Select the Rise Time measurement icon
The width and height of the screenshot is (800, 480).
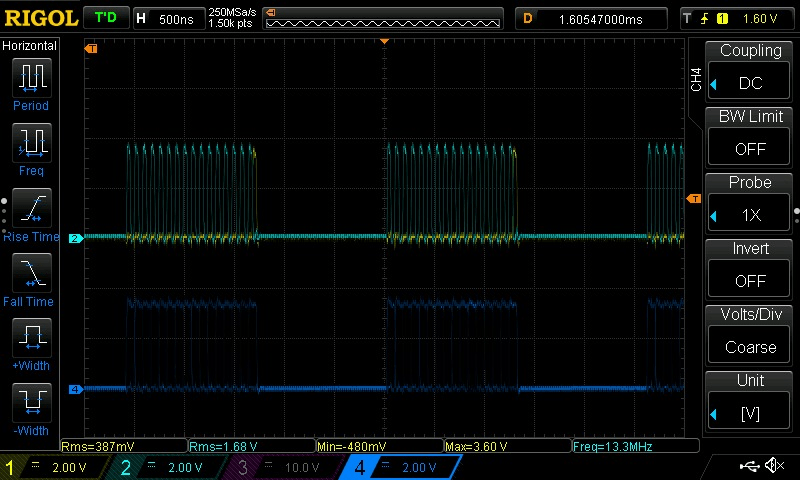(32, 208)
